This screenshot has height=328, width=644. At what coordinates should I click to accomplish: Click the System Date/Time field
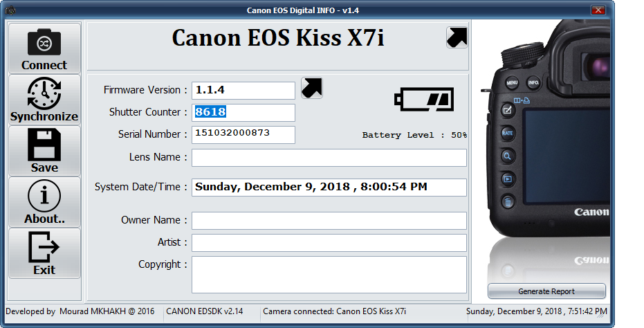point(329,187)
